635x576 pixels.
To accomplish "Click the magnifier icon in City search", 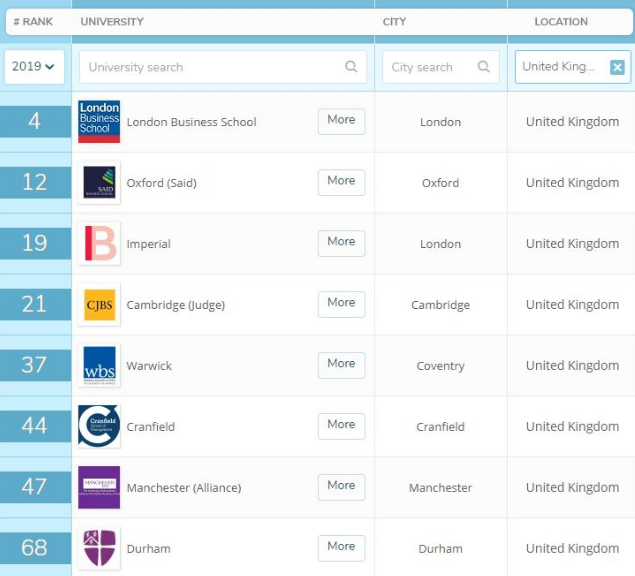I will pyautogui.click(x=484, y=67).
